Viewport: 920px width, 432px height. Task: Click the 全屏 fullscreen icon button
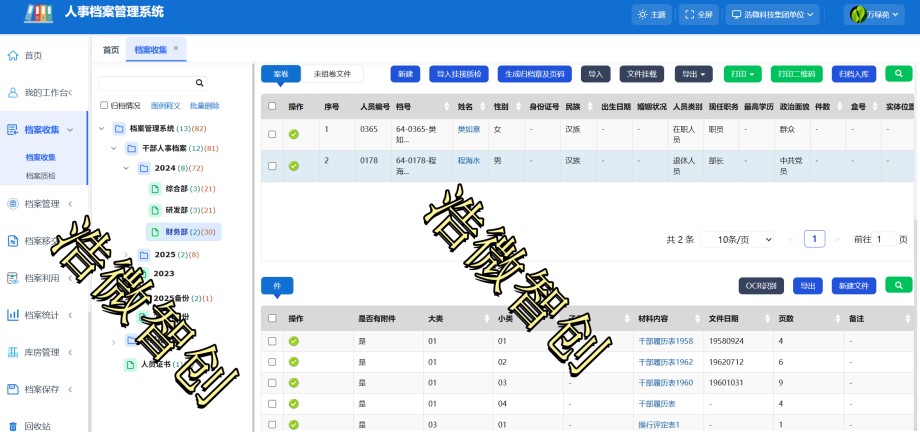tap(698, 15)
